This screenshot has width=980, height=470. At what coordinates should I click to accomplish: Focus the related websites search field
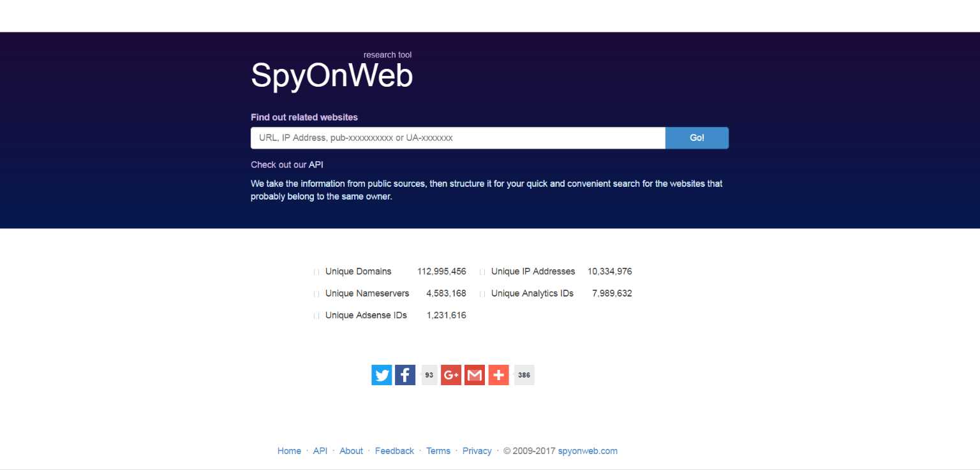458,138
